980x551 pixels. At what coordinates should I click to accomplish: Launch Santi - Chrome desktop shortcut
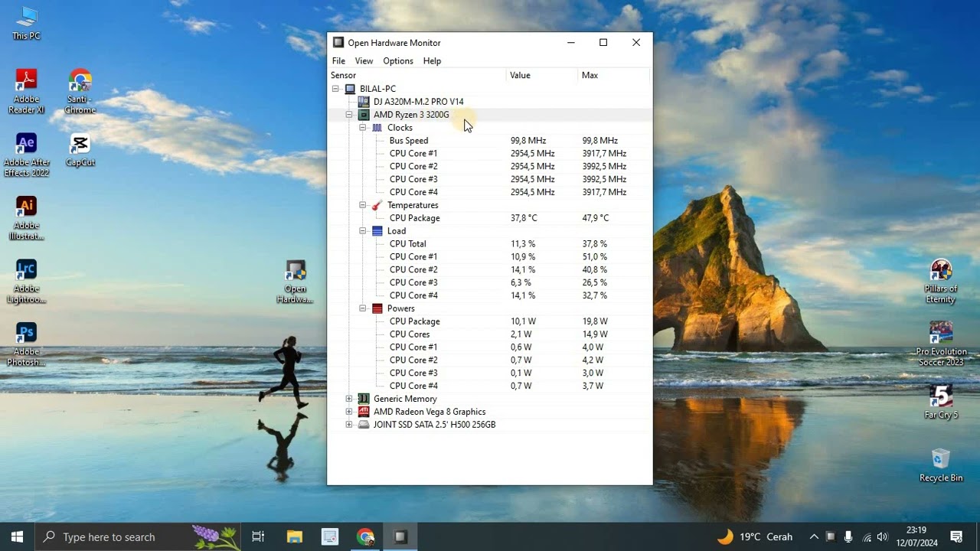point(80,91)
